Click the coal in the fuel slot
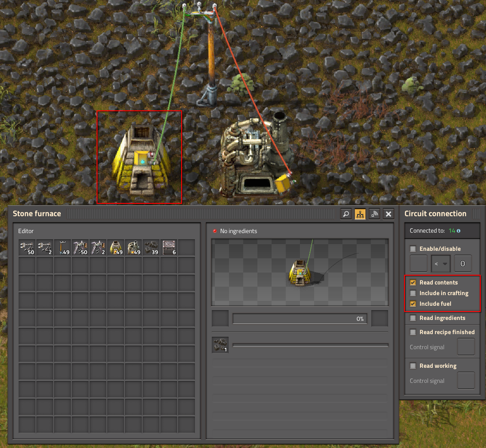The height and width of the screenshot is (448, 486). [220, 345]
